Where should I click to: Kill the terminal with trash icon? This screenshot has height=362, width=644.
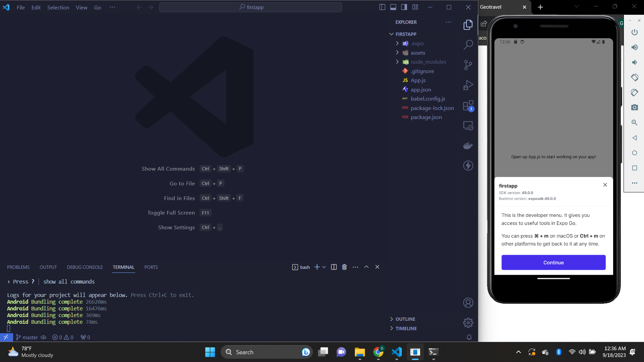[344, 267]
